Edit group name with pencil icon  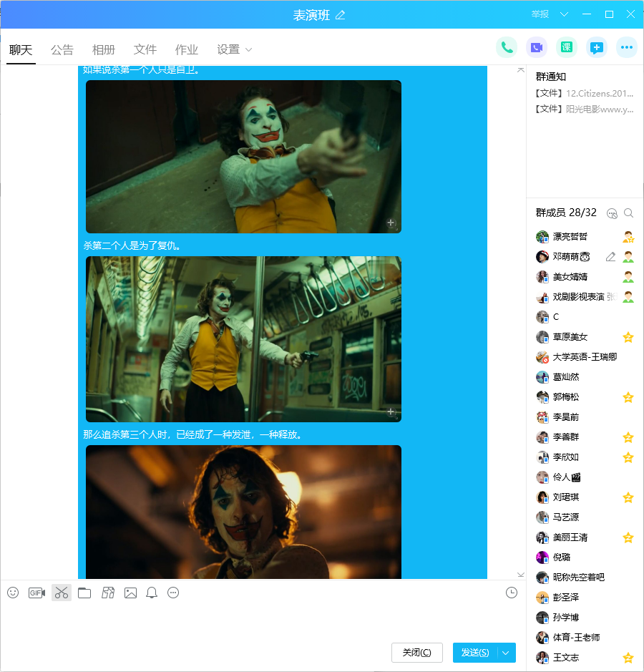pyautogui.click(x=341, y=15)
